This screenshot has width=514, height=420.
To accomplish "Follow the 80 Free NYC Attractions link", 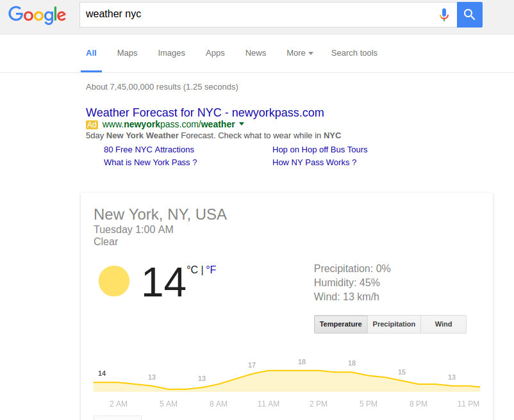I will click(x=149, y=149).
